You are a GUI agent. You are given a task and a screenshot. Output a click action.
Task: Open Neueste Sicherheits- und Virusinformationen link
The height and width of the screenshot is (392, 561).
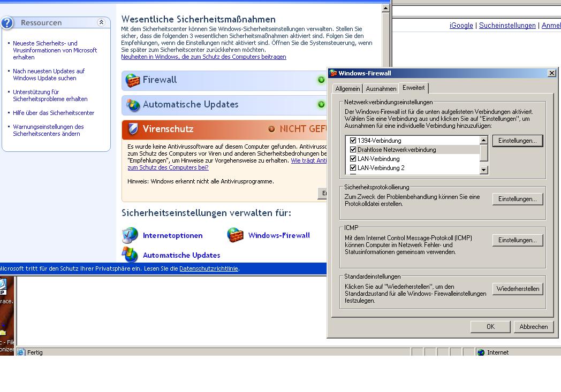pyautogui.click(x=55, y=50)
